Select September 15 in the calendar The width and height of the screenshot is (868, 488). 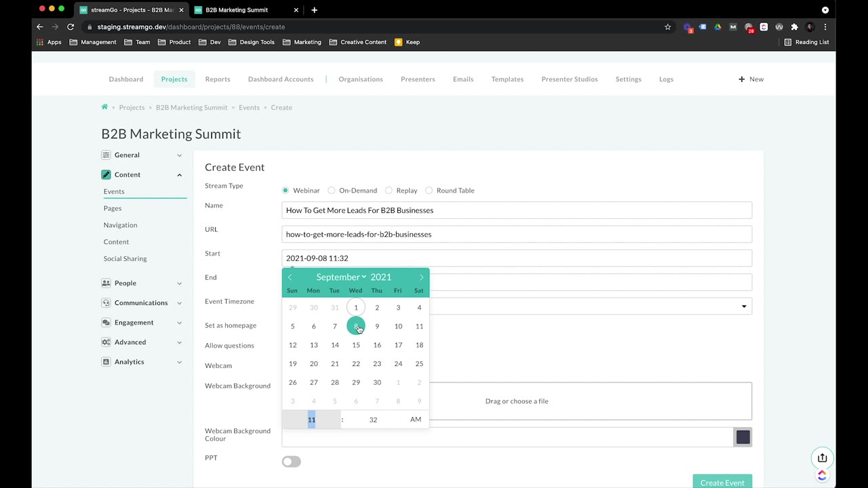356,345
